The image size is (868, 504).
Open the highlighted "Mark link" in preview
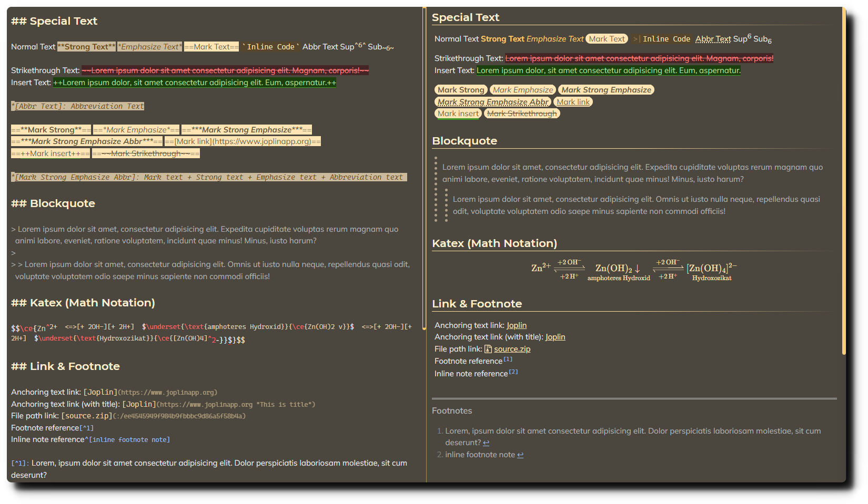click(573, 102)
